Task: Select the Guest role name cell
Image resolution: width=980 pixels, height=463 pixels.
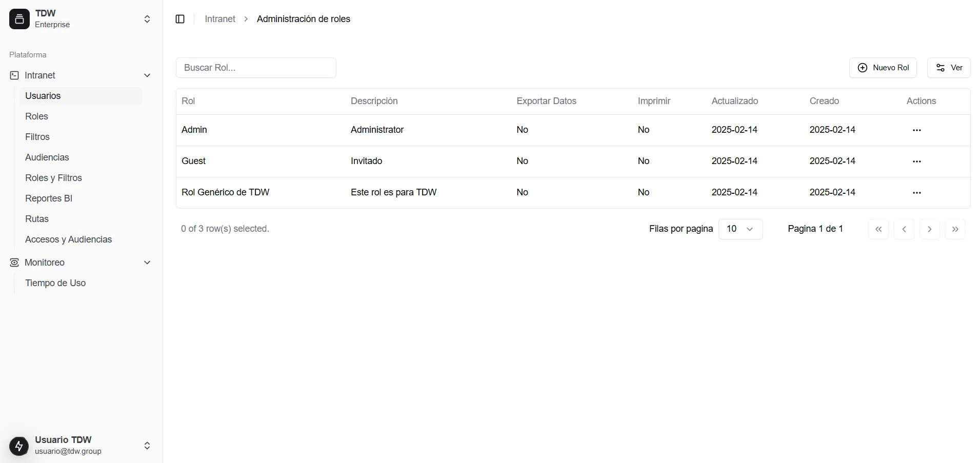Action: (193, 161)
